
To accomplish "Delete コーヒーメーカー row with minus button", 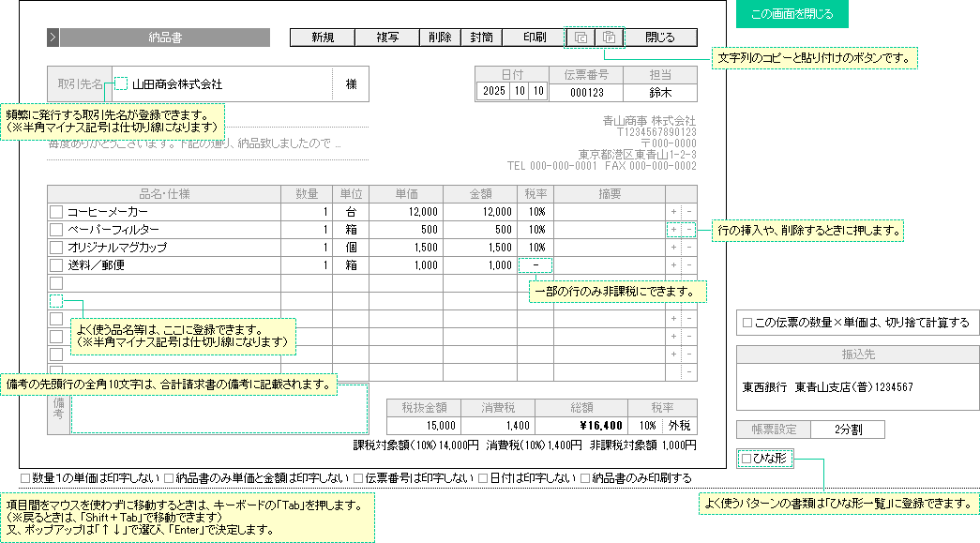I will pos(688,212).
